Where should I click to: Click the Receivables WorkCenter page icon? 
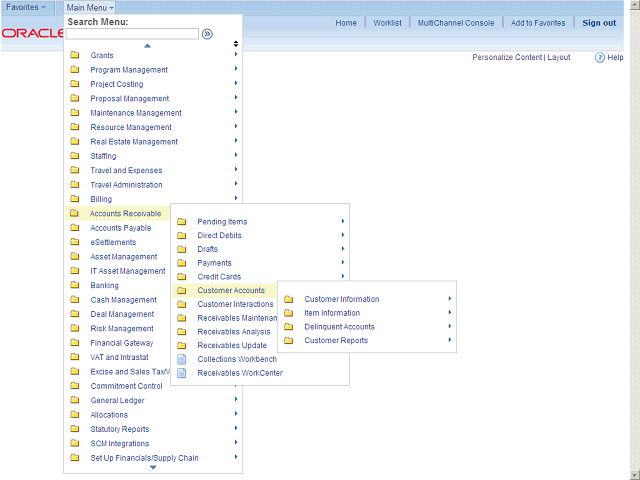pyautogui.click(x=182, y=373)
